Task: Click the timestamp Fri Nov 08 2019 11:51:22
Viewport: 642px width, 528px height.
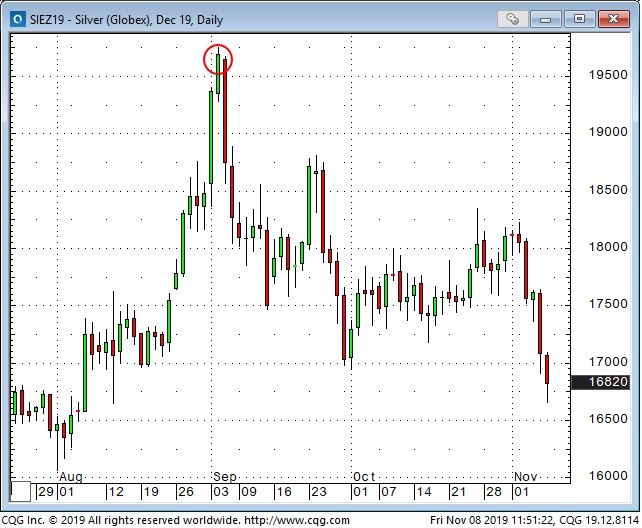Action: pos(493,521)
